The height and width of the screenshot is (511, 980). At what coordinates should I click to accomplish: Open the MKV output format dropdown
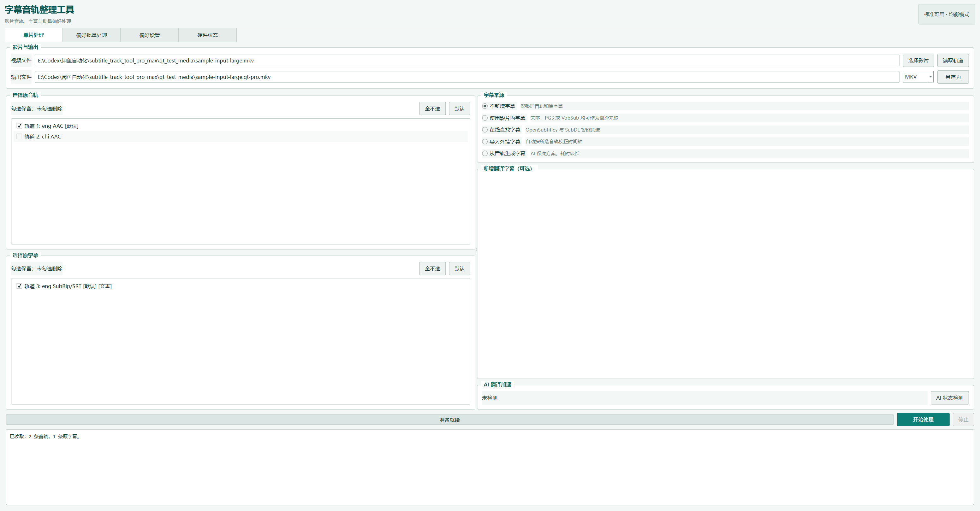(x=918, y=77)
